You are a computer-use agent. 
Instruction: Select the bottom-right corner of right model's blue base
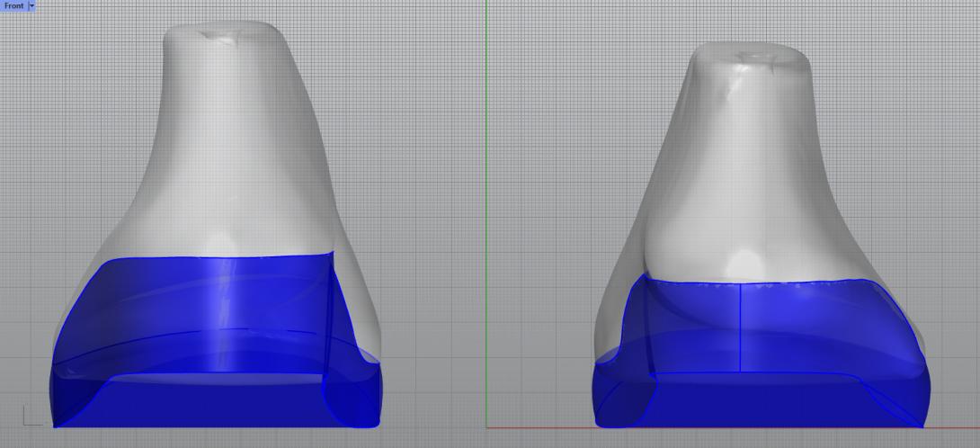[922, 425]
